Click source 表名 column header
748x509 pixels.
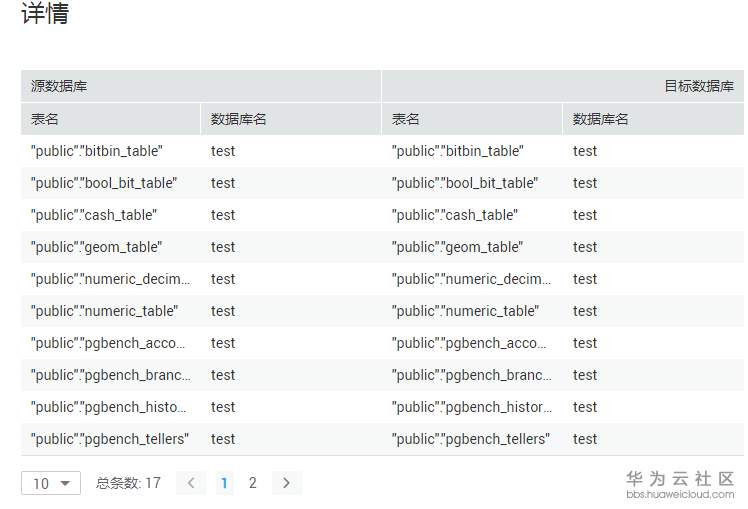(45, 119)
